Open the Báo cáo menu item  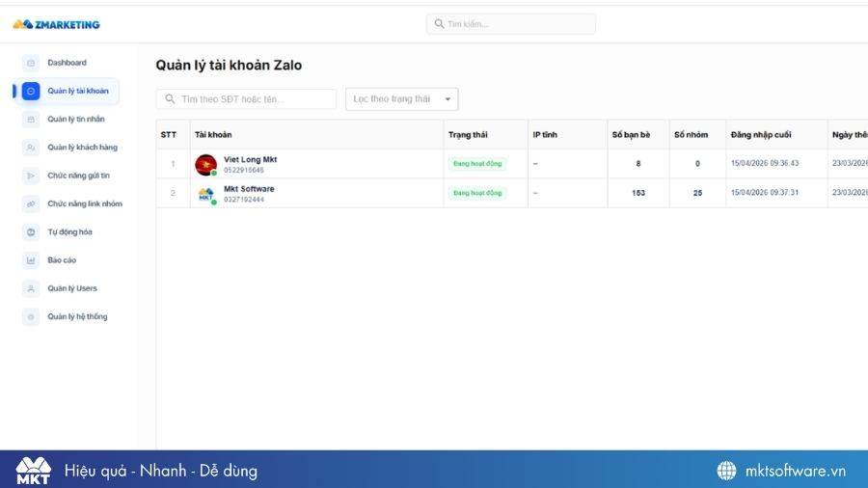coord(62,260)
